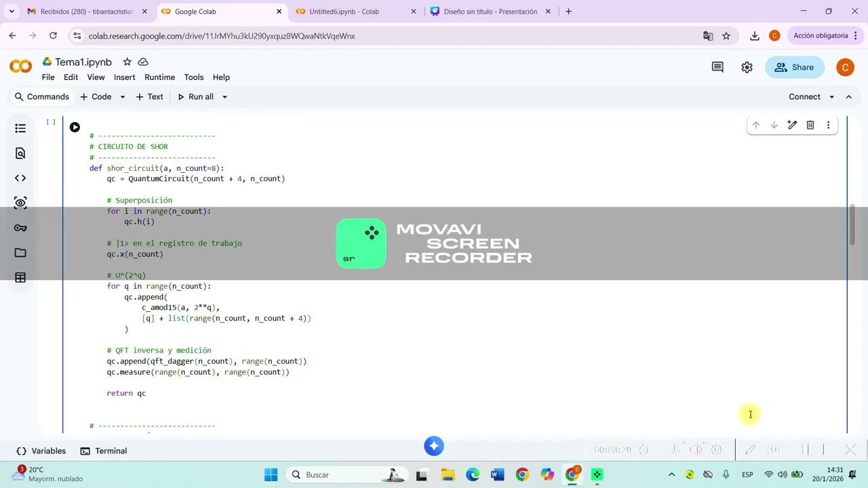Screen dimensions: 868x488
Task: Open the cell's more actions menu
Action: coord(828,125)
